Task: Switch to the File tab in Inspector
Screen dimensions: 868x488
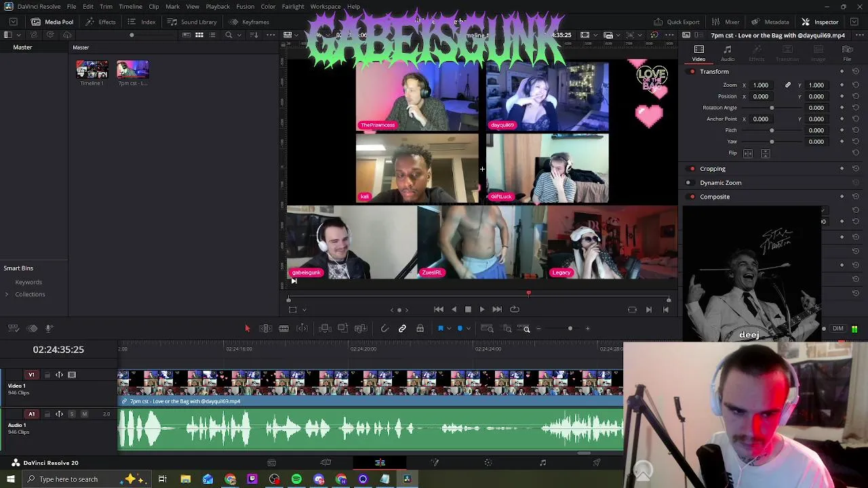Action: click(x=847, y=53)
